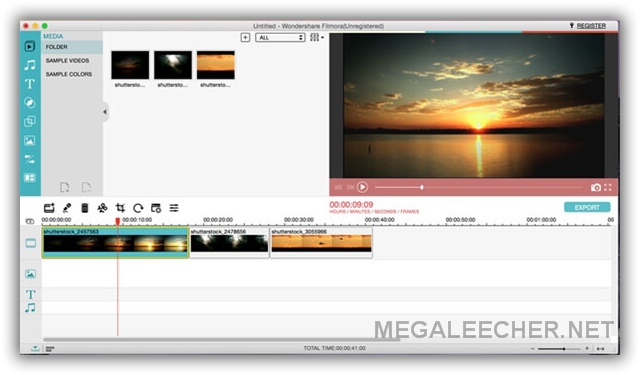This screenshot has width=640, height=375.
Task: Open the Filters sidebar icon
Action: (30, 103)
